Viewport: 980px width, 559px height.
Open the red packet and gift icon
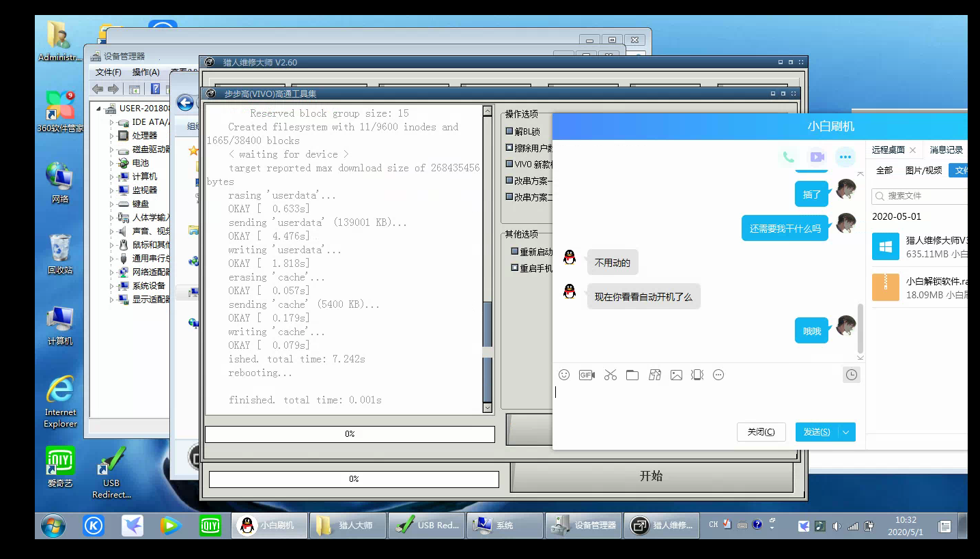point(655,375)
